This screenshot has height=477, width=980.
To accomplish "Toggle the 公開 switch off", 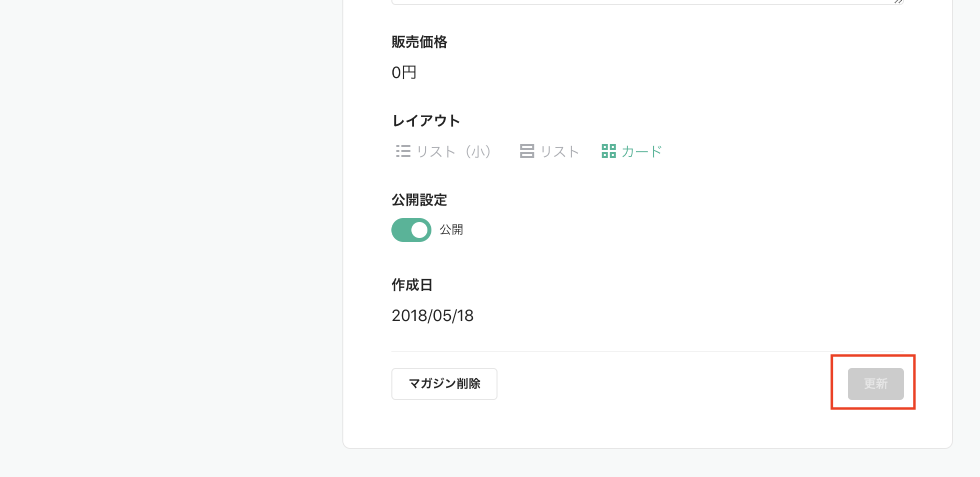I will tap(411, 230).
